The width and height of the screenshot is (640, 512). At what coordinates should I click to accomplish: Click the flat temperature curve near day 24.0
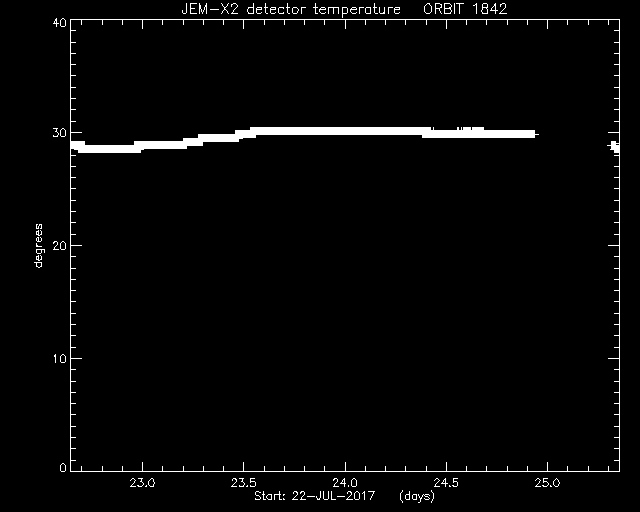click(x=345, y=131)
